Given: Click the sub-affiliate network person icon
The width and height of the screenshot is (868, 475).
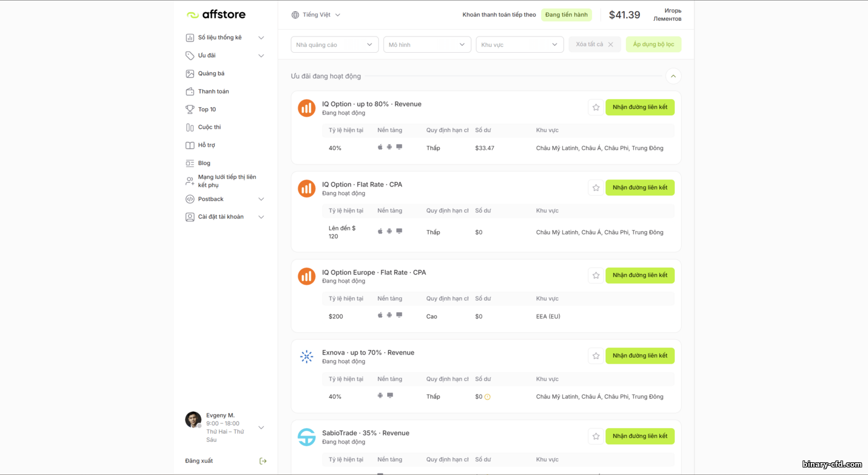Looking at the screenshot, I should [x=190, y=181].
